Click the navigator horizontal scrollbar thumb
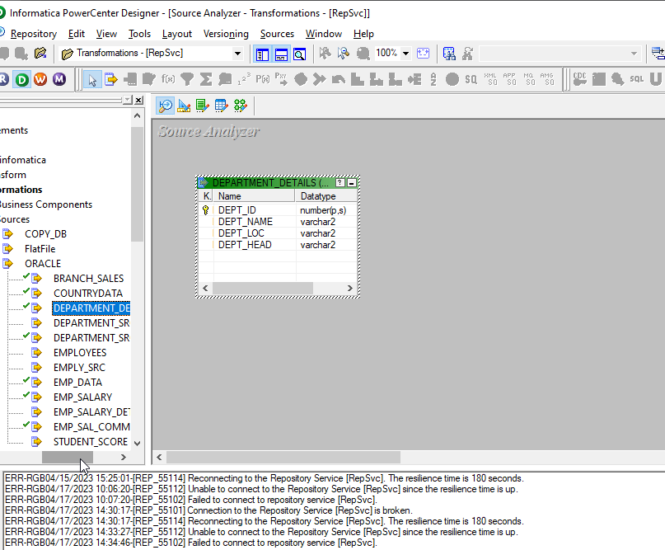This screenshot has height=550, width=665. (x=67, y=457)
